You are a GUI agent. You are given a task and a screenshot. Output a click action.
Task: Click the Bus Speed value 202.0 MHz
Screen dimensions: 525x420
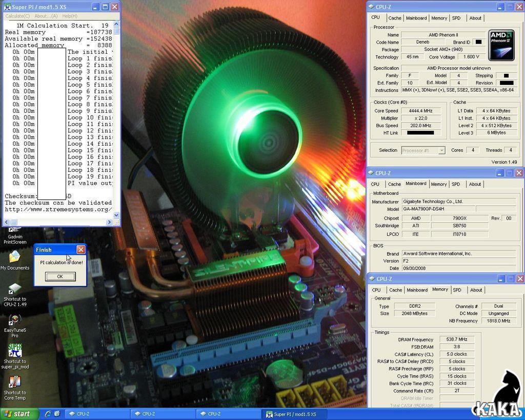[421, 126]
